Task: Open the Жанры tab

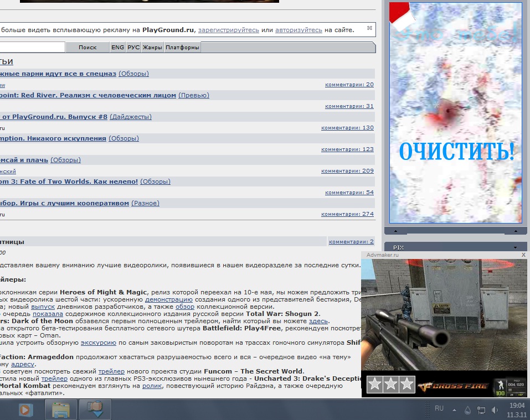Action: coord(152,48)
